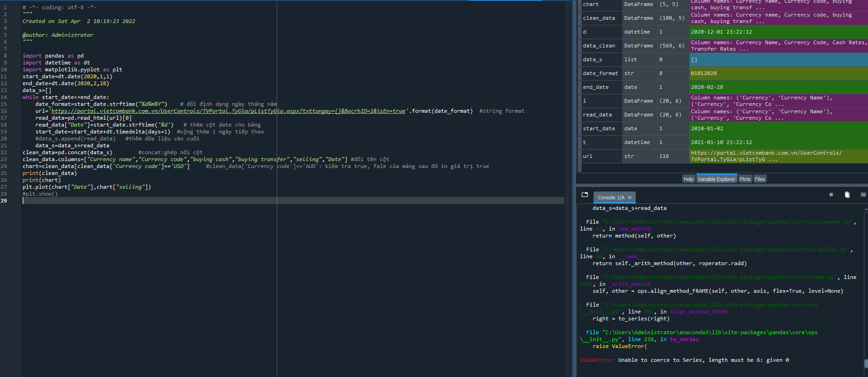Select variable i in the explorer

click(x=584, y=101)
